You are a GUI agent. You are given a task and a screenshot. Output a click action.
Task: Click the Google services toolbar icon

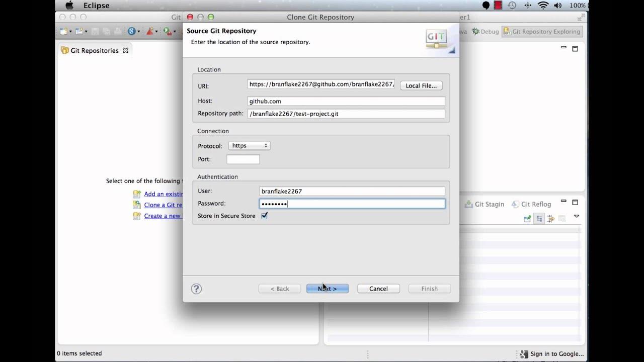point(131,31)
